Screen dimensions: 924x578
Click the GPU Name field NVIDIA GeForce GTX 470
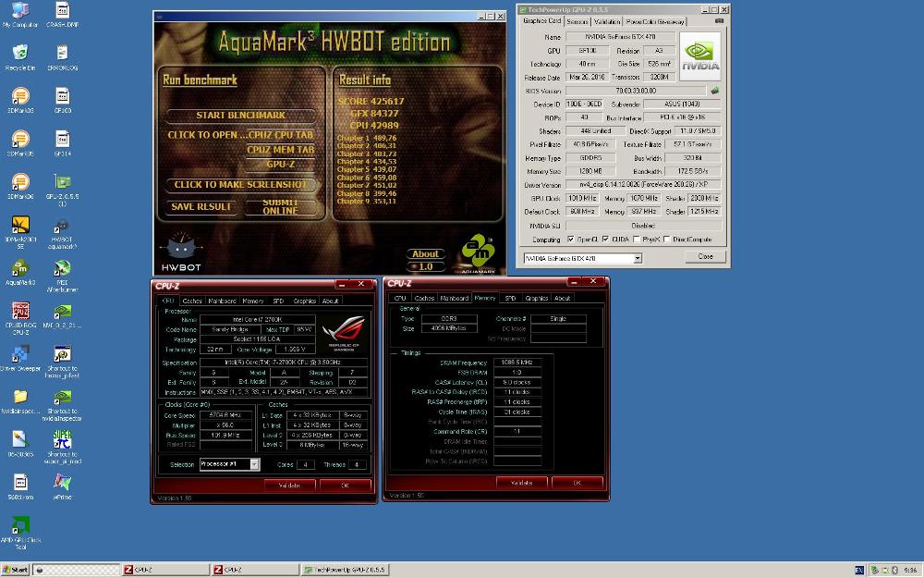point(620,37)
